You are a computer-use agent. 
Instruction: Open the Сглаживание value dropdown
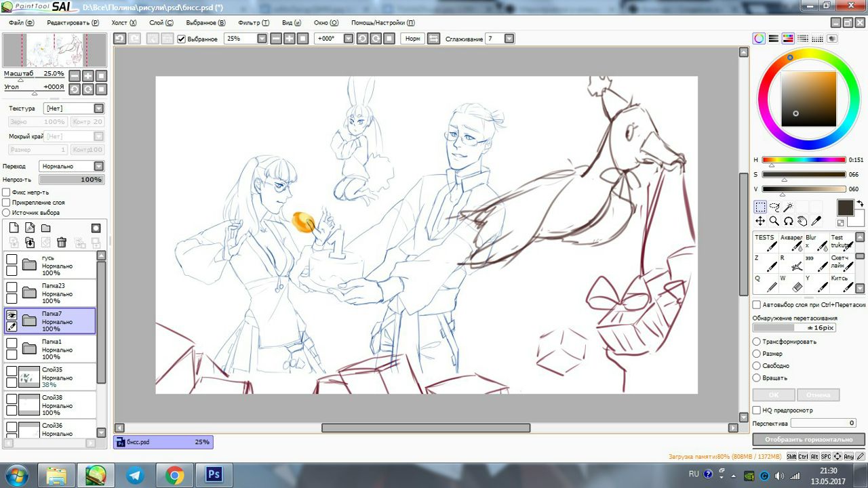point(509,39)
